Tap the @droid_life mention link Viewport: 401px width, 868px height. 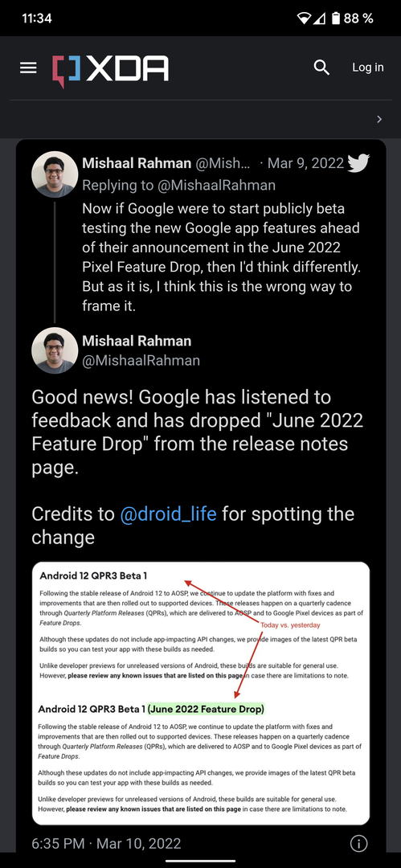click(x=169, y=514)
